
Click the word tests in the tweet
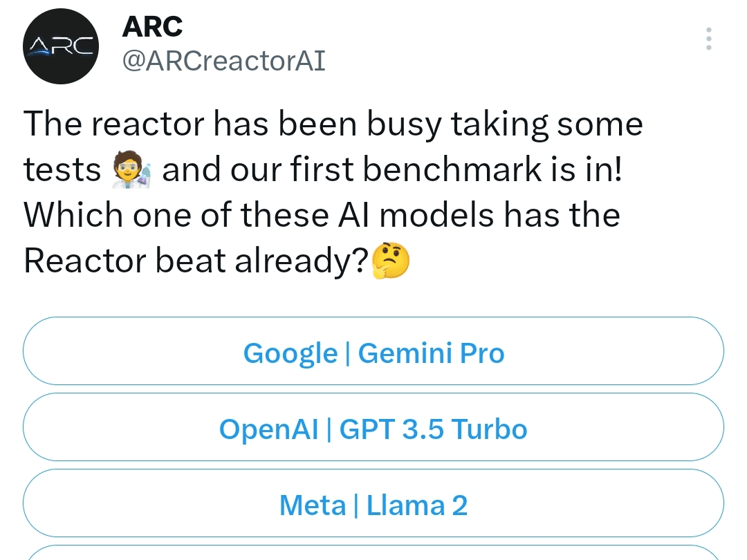pos(63,169)
